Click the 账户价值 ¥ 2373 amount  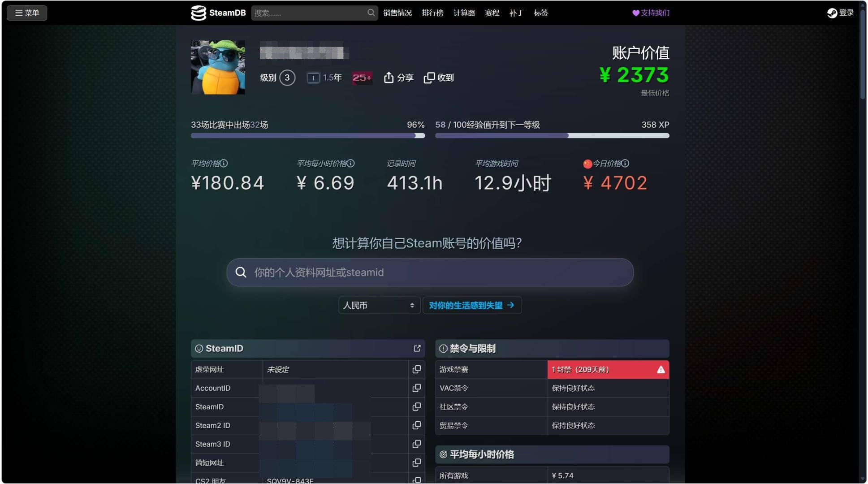tap(634, 75)
